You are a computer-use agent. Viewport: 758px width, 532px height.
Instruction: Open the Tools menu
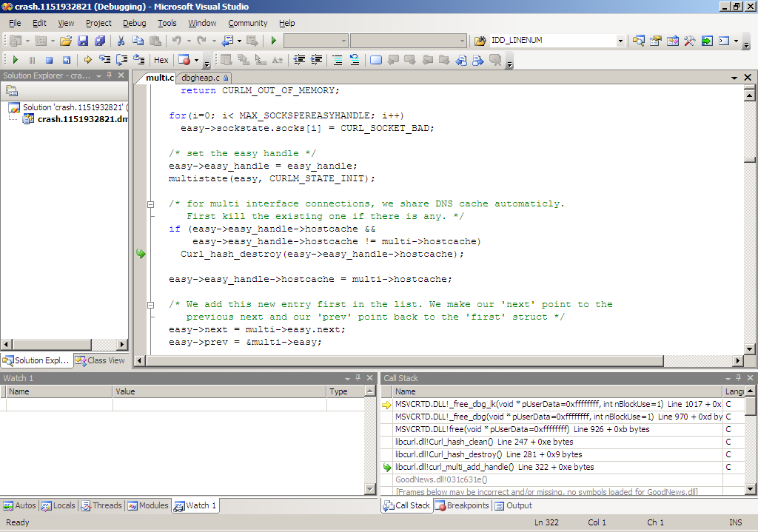[167, 23]
